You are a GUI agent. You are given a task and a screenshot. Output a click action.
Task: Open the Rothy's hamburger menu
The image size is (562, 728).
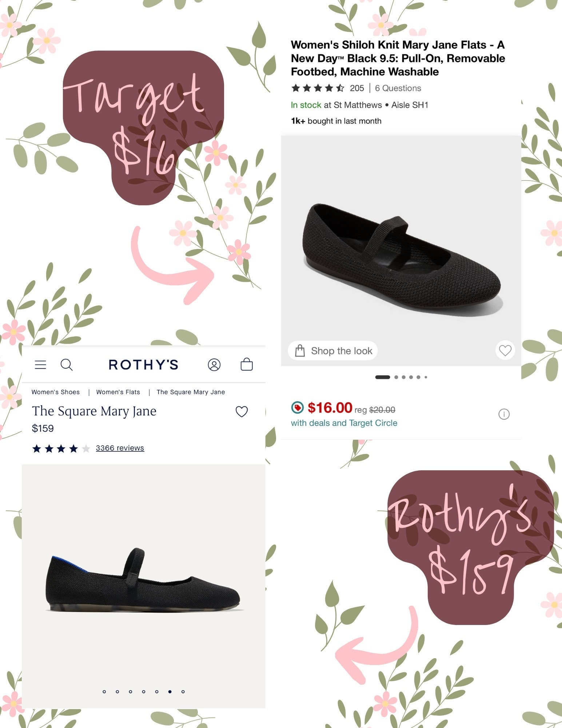pyautogui.click(x=41, y=364)
